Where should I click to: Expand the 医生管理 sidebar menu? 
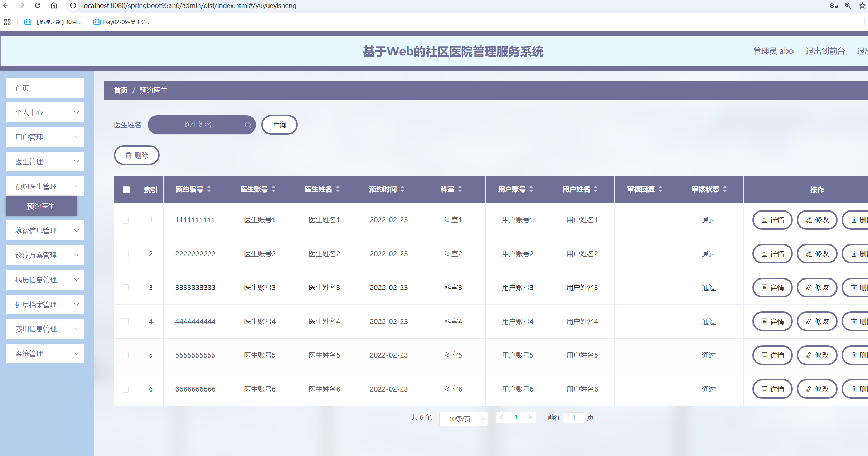click(x=45, y=162)
